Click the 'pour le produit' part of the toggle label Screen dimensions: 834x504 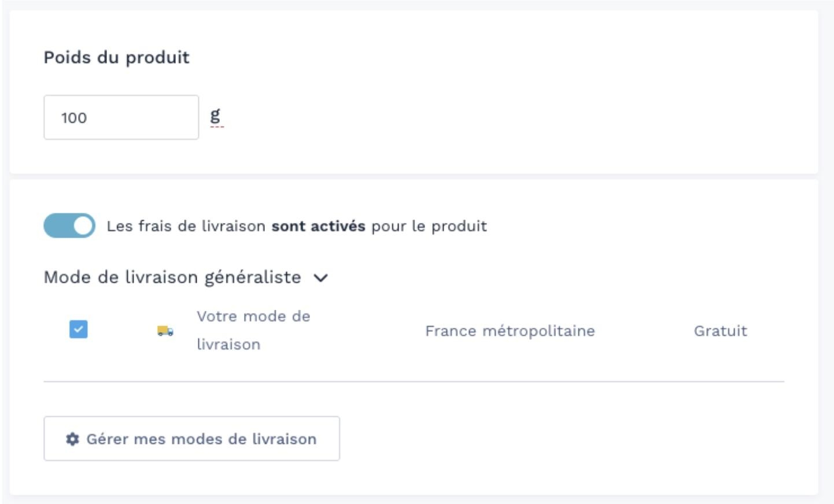(429, 226)
